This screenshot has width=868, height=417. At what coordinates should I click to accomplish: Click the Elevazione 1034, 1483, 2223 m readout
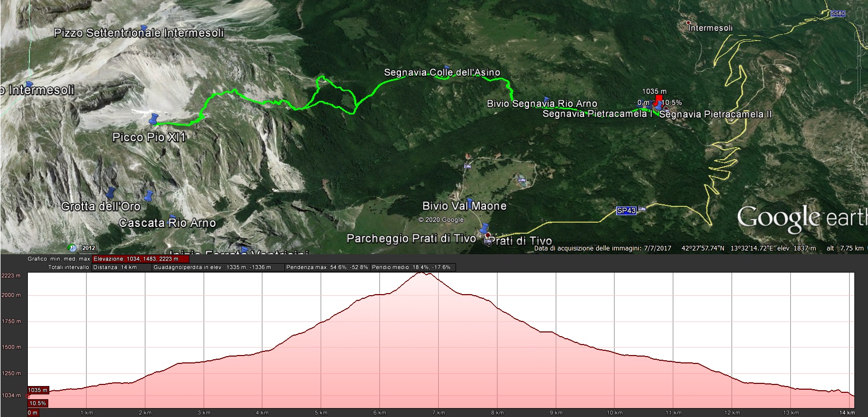(x=140, y=259)
